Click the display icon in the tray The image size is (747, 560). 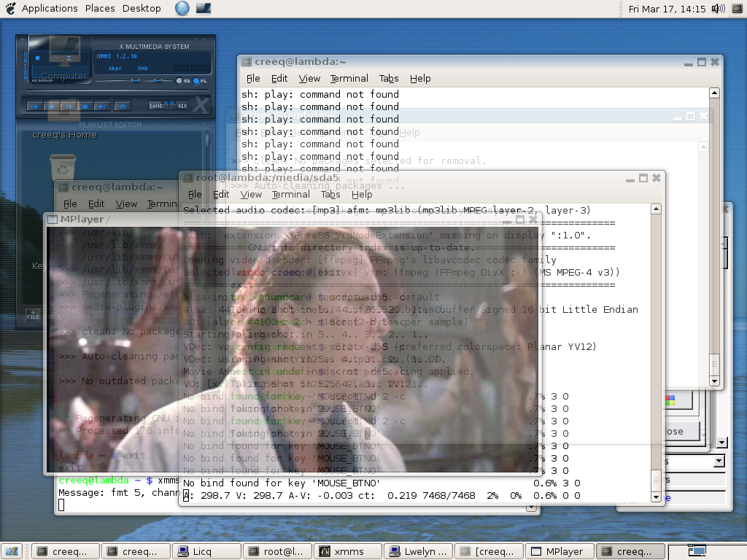(x=737, y=9)
